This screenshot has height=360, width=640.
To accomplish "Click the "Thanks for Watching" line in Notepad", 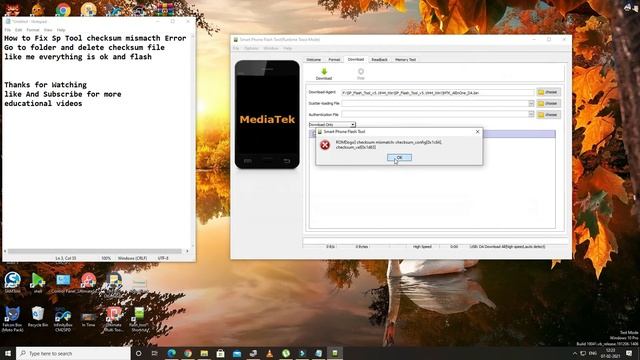I will pos(46,85).
